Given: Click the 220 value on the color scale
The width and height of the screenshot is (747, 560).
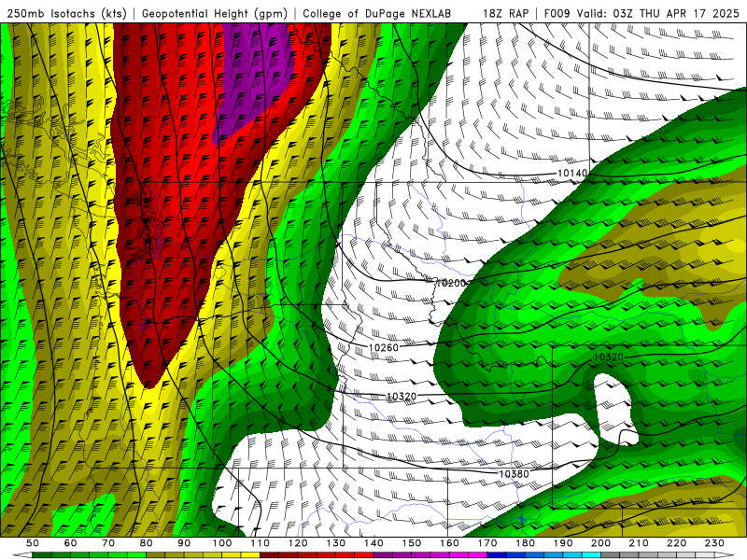Looking at the screenshot, I should click(676, 543).
